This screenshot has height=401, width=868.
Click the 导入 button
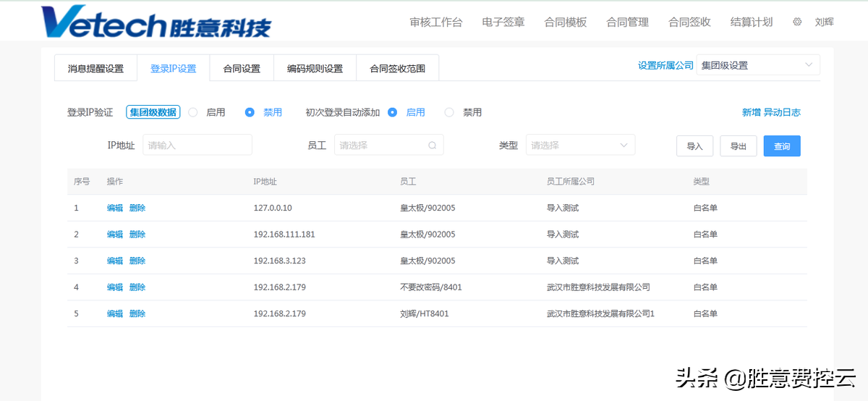[x=695, y=145]
